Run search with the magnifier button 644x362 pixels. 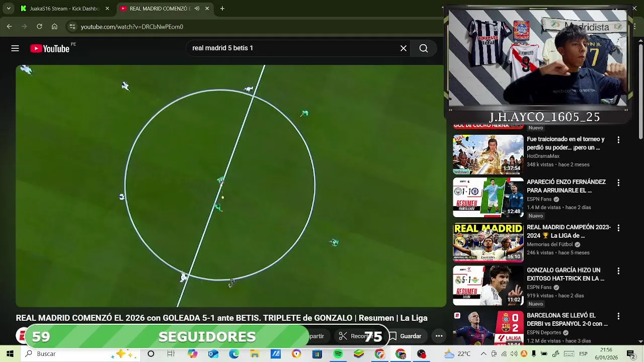[424, 48]
